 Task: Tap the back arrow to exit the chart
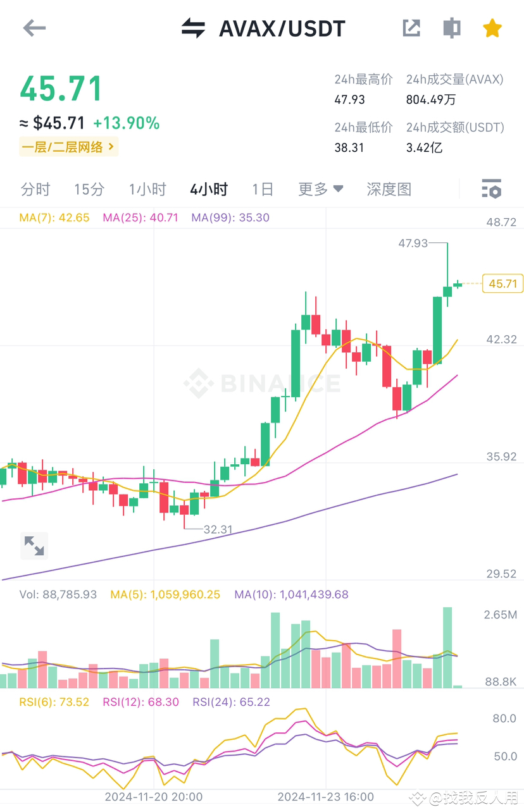pyautogui.click(x=34, y=28)
